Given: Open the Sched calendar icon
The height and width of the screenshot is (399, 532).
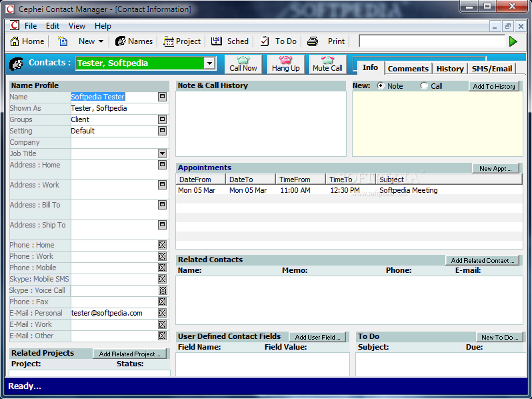Looking at the screenshot, I should click(217, 41).
